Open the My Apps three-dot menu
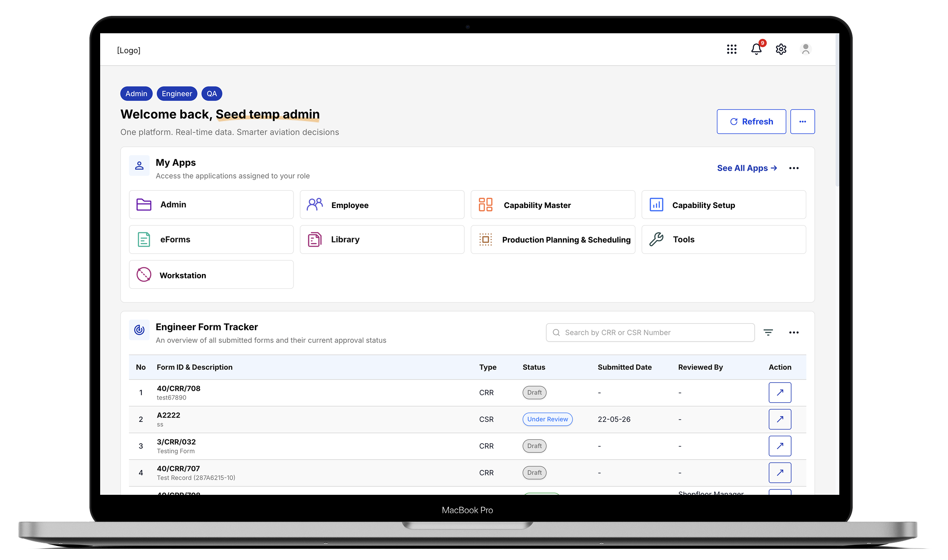The height and width of the screenshot is (560, 948). pyautogui.click(x=794, y=168)
